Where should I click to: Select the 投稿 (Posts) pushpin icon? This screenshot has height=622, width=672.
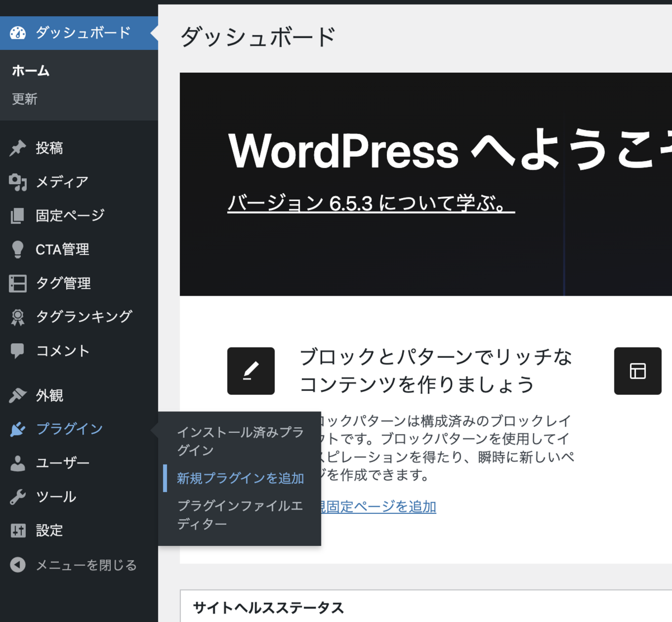coord(17,147)
